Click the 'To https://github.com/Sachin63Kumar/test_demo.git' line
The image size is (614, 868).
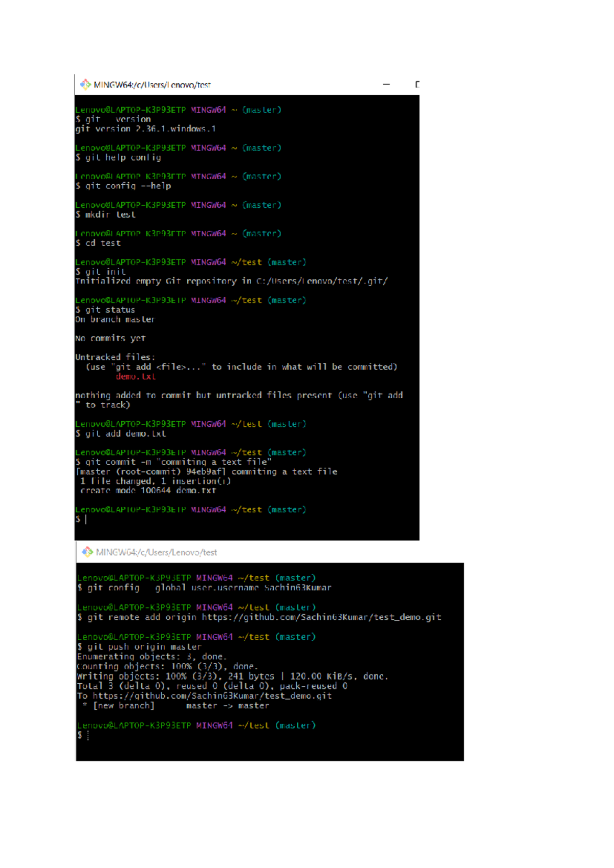(x=205, y=696)
